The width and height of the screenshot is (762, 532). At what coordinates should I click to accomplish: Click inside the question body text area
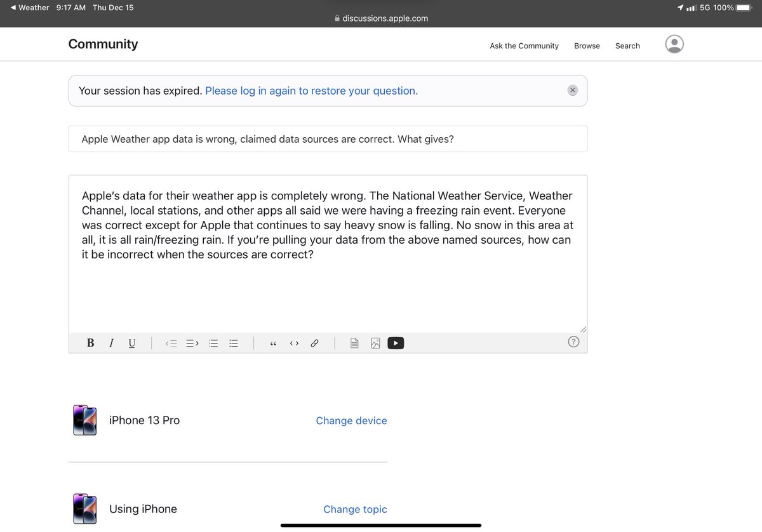(x=328, y=254)
